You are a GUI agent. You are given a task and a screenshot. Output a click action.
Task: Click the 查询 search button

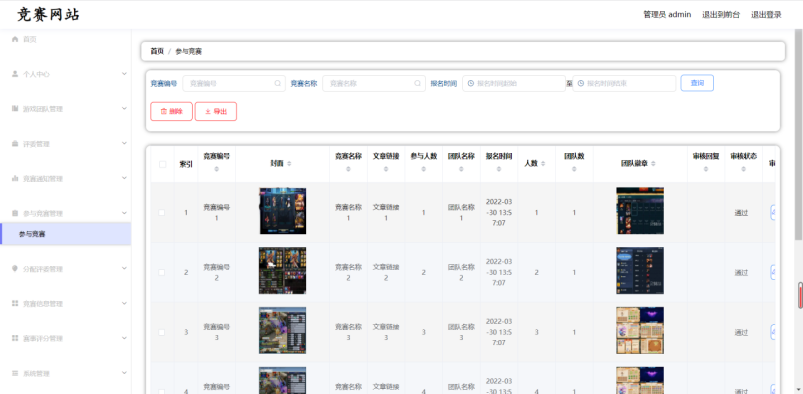(697, 83)
